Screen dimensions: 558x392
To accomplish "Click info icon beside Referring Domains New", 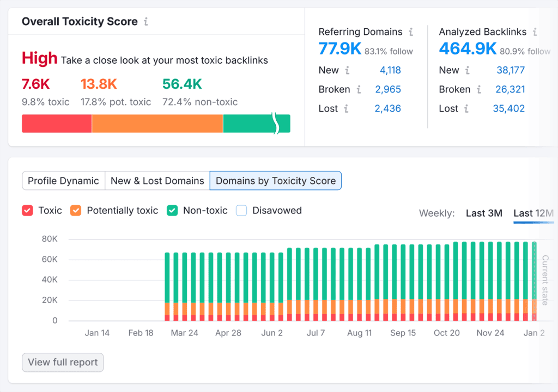I will coord(347,70).
